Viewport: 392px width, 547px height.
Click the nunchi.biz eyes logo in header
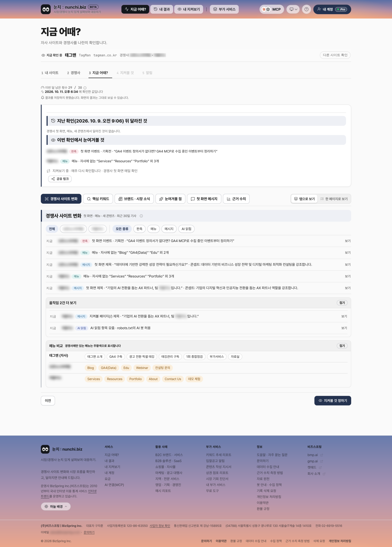point(46,9)
